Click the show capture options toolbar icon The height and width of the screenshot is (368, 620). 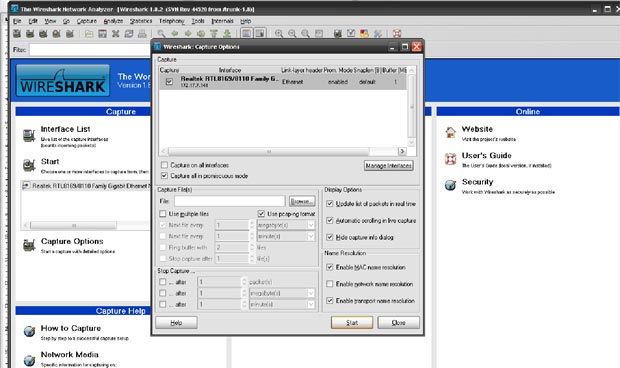pyautogui.click(x=30, y=34)
